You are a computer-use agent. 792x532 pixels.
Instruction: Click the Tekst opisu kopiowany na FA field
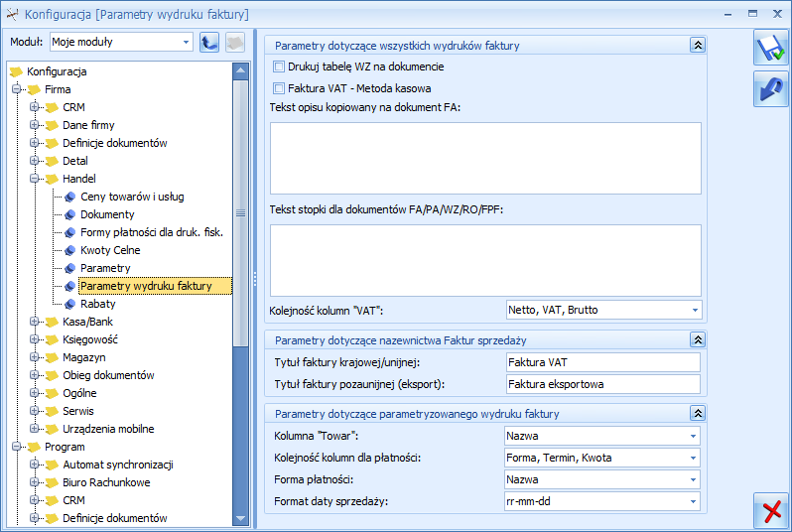[485, 158]
